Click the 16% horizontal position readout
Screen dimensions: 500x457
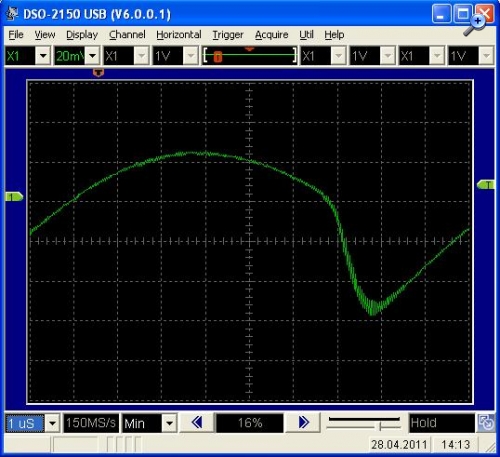point(250,423)
